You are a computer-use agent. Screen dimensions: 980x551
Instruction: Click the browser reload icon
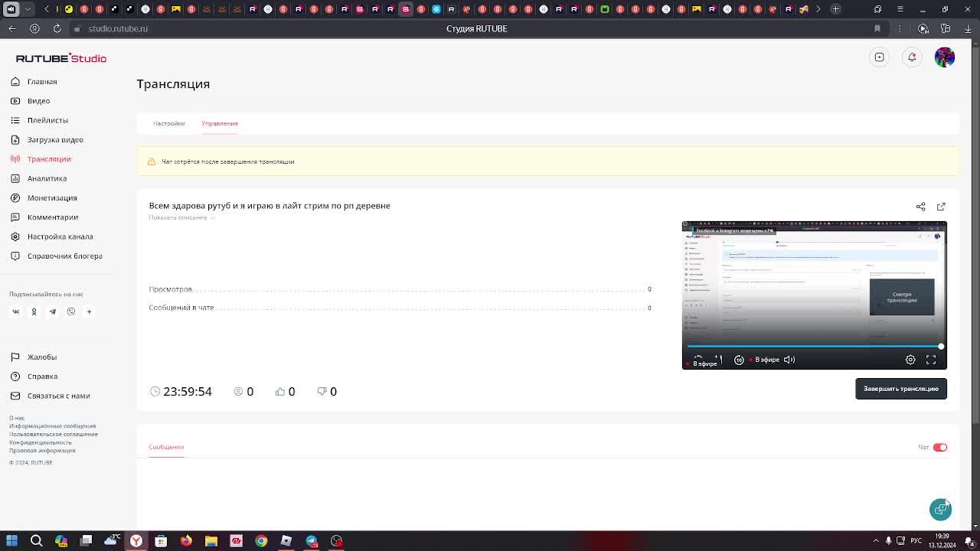pos(57,28)
